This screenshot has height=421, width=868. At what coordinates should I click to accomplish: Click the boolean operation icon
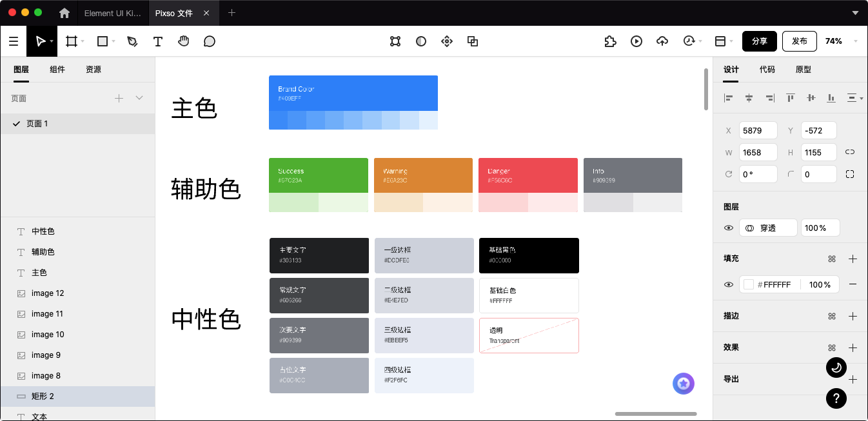click(473, 41)
